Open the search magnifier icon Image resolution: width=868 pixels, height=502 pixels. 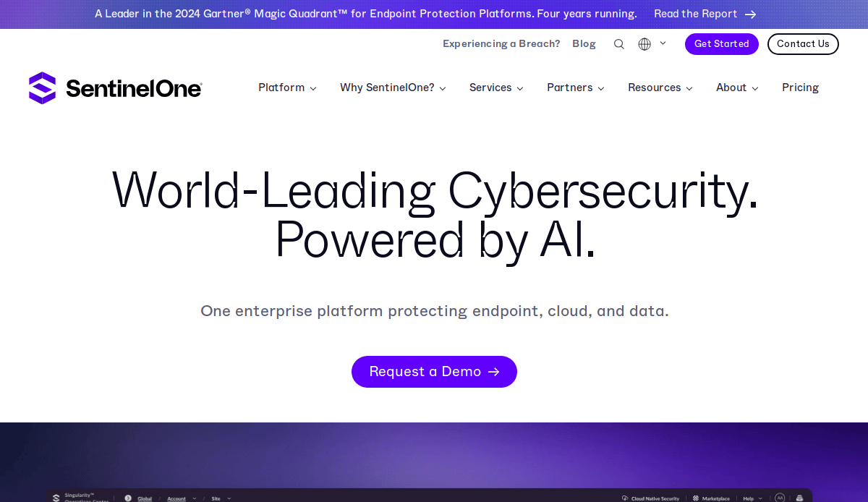(x=619, y=44)
